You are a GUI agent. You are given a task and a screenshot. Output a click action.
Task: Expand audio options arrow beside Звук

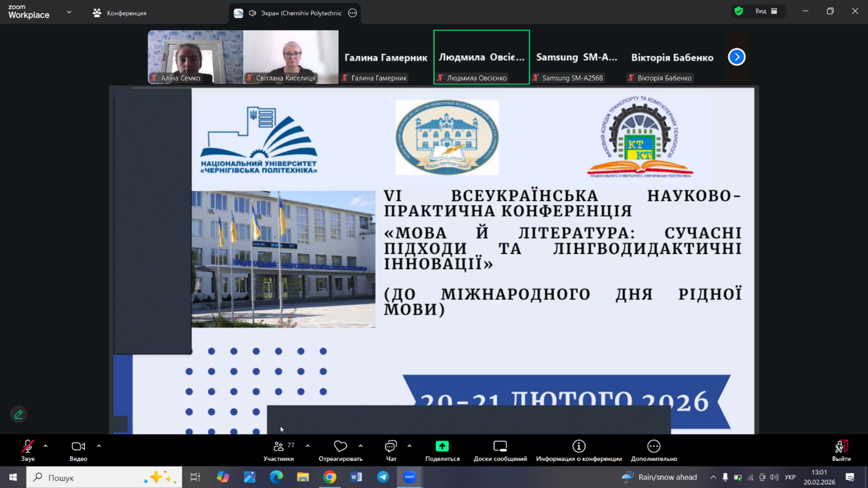point(45,446)
